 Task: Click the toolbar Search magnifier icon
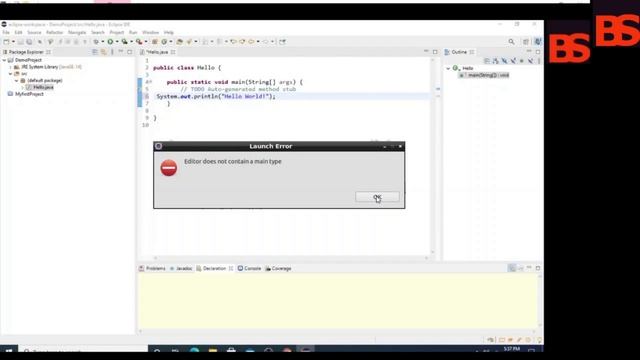pos(511,42)
